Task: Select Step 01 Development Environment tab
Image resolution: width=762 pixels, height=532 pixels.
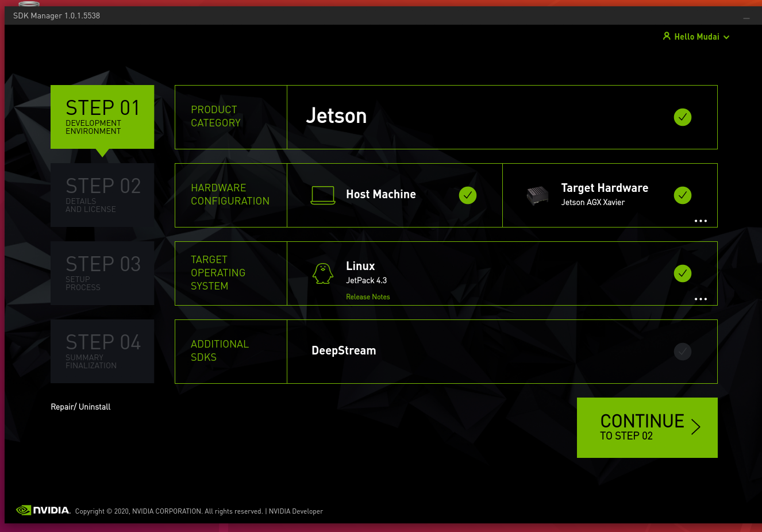Action: pyautogui.click(x=102, y=117)
